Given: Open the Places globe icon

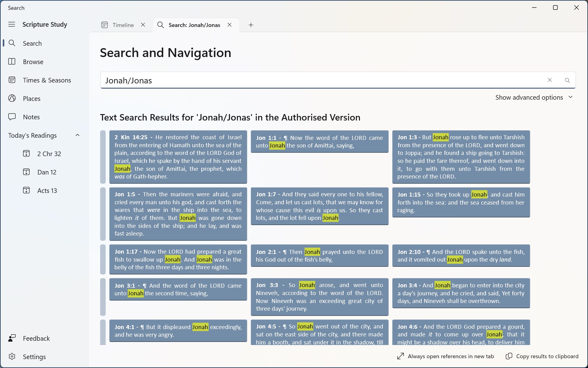Looking at the screenshot, I should point(12,98).
